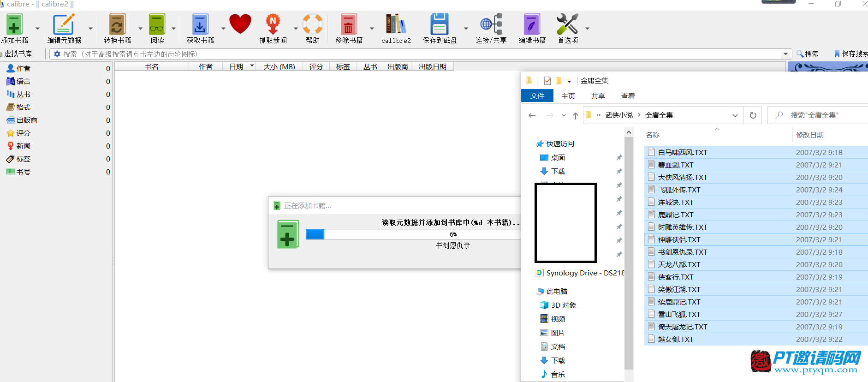868x382 pixels.
Task: Open Explorer recent locations dropdown
Action: 564,115
